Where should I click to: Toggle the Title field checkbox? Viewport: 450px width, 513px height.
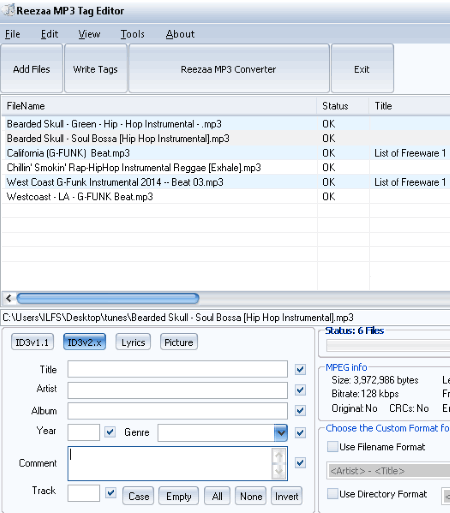pyautogui.click(x=300, y=369)
